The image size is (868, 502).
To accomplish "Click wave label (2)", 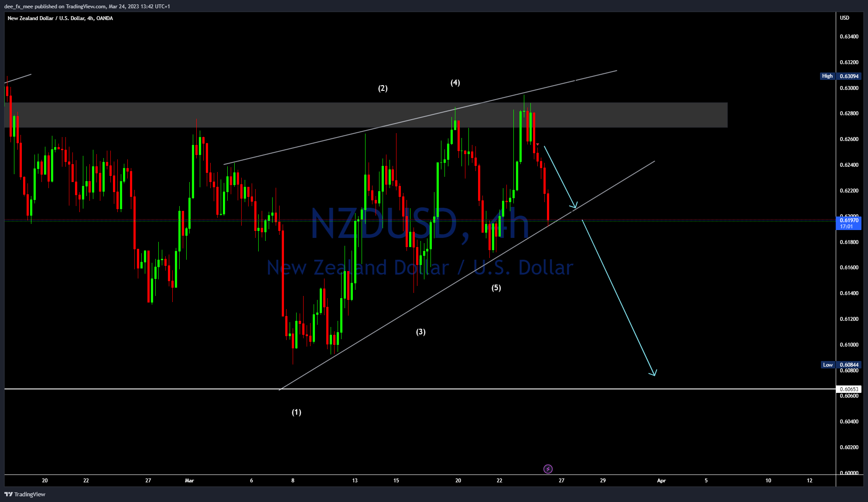I will coord(383,88).
